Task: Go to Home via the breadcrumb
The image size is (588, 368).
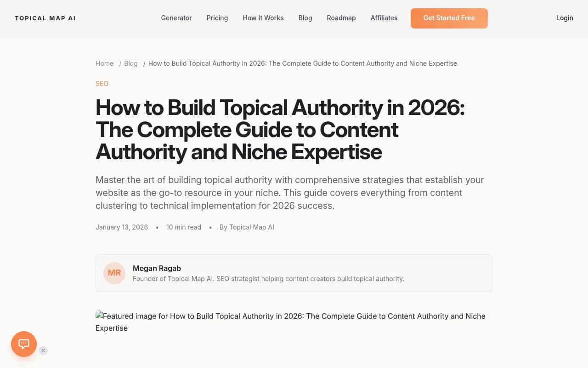Action: click(104, 63)
